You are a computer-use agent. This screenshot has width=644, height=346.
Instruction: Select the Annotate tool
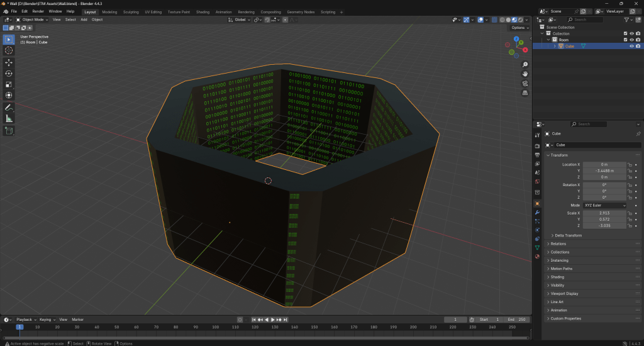[9, 108]
